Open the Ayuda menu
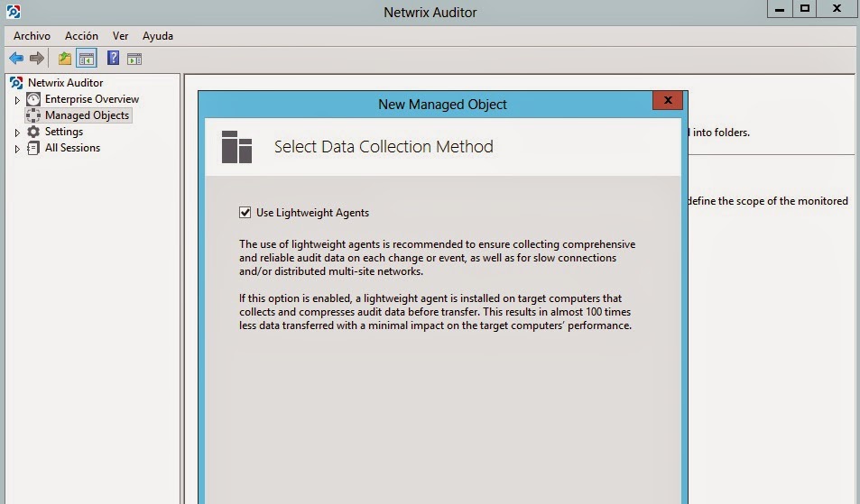Screen dimensions: 860x504 point(158,36)
